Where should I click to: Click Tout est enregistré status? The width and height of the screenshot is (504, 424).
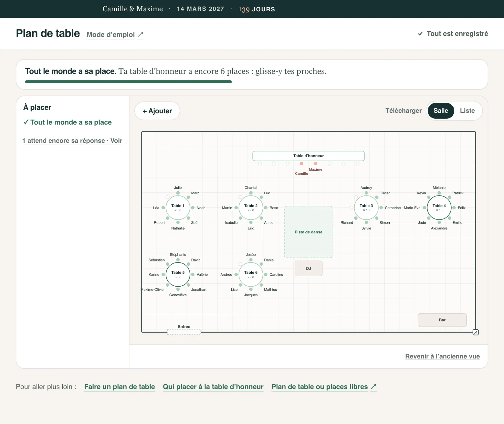click(x=453, y=34)
